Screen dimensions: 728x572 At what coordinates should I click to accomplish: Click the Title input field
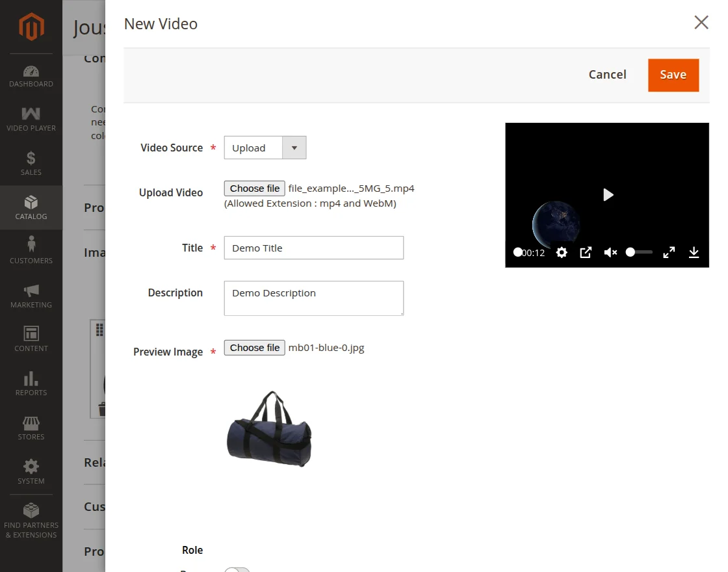tap(314, 248)
